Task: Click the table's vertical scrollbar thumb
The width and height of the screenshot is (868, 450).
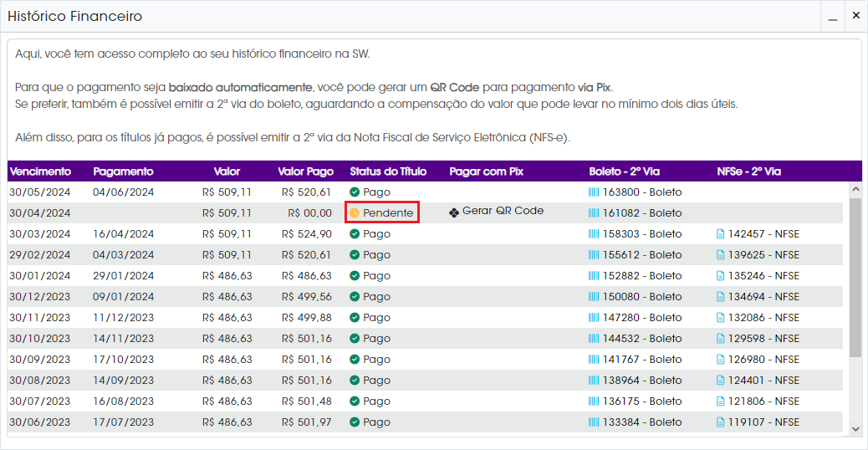Action: (855, 277)
